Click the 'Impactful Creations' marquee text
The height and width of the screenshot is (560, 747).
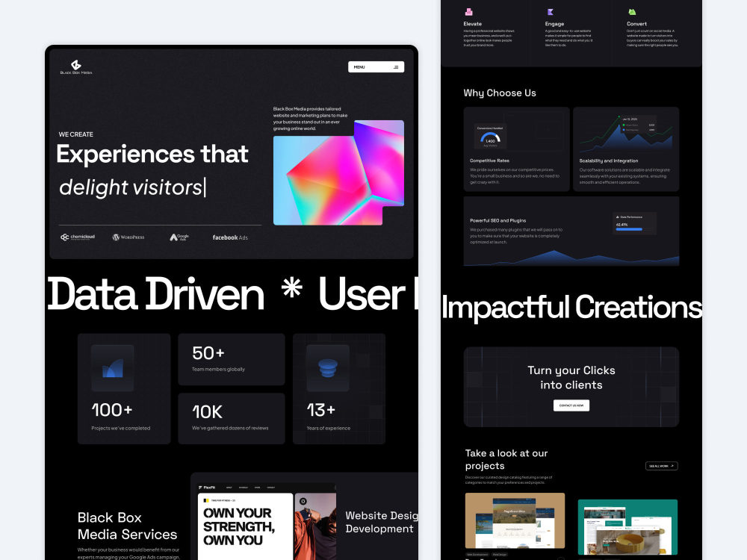click(571, 307)
